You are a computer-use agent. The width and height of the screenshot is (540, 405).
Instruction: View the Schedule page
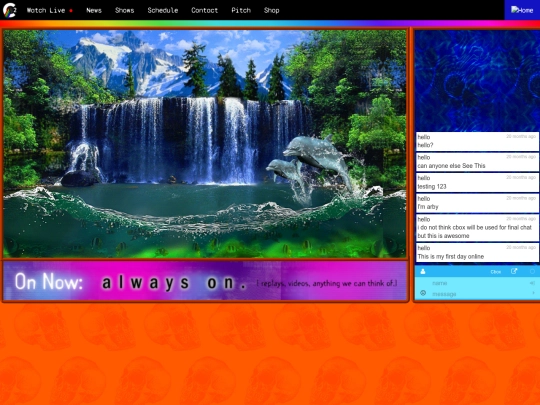click(x=163, y=10)
